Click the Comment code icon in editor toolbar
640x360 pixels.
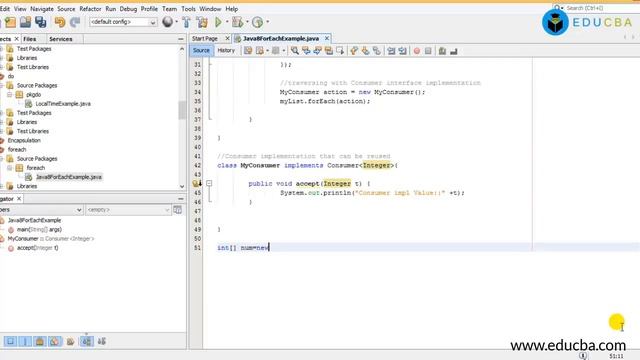pos(442,51)
